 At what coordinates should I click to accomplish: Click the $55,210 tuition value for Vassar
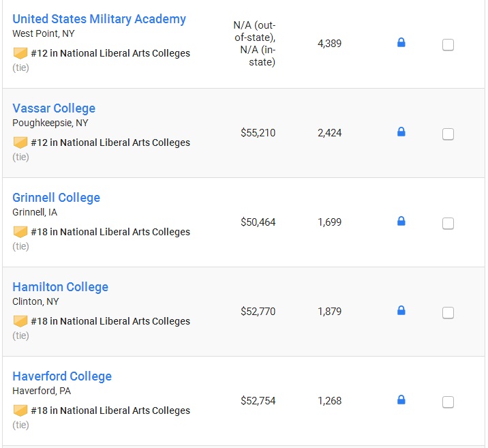258,133
